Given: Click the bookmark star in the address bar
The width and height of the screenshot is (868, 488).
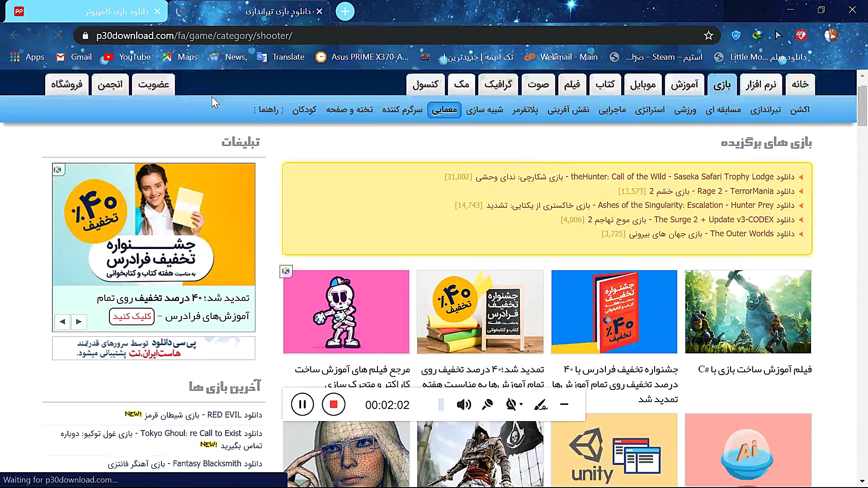Looking at the screenshot, I should tap(708, 35).
